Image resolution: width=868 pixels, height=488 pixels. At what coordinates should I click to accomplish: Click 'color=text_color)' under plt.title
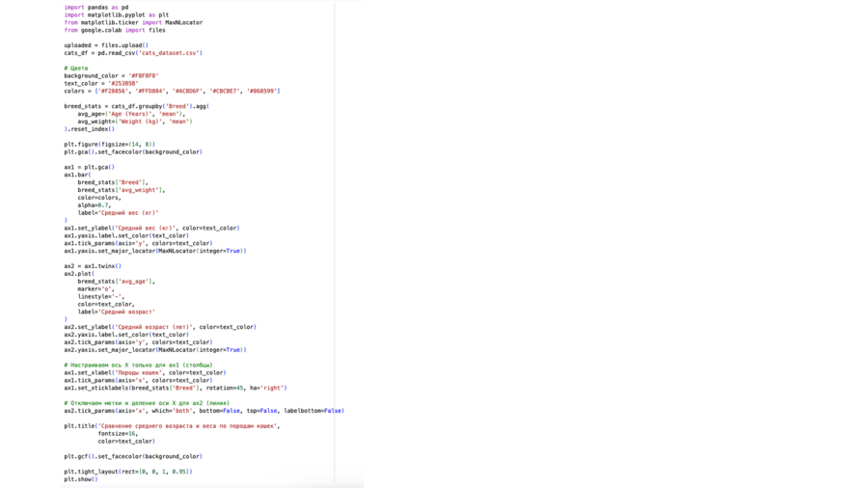[x=126, y=442]
